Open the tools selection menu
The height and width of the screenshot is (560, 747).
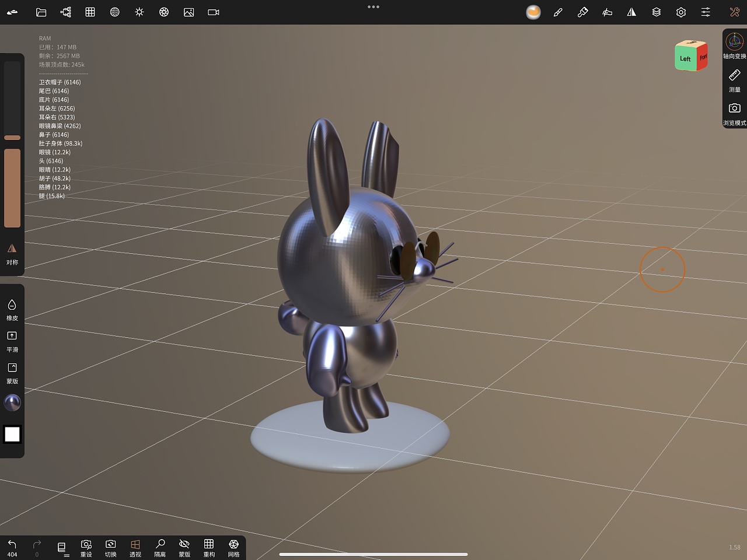click(735, 12)
